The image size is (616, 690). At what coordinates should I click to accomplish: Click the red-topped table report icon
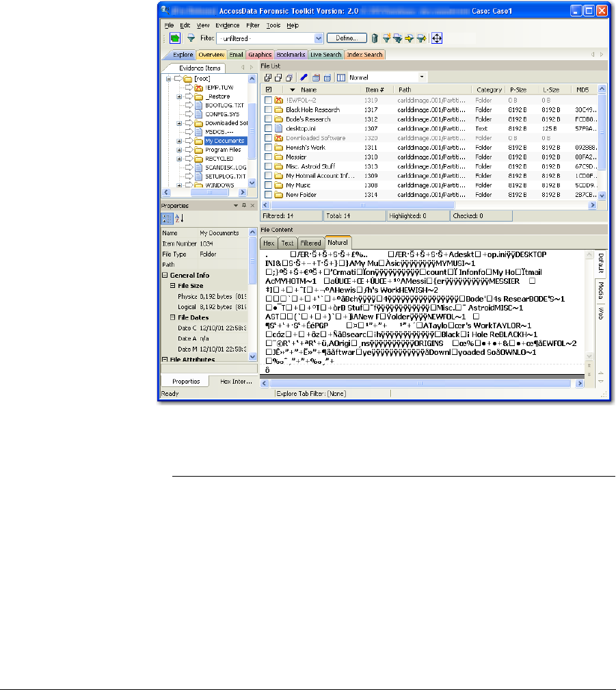tap(316, 78)
